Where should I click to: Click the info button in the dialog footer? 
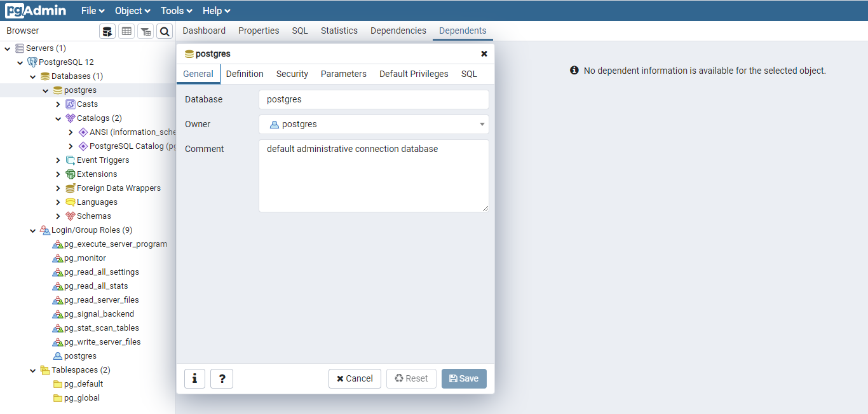(194, 378)
